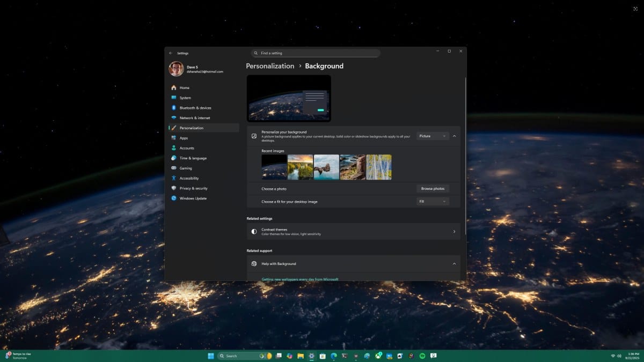Click the Accounts icon in the sidebar
This screenshot has width=644, height=362.
(173, 148)
